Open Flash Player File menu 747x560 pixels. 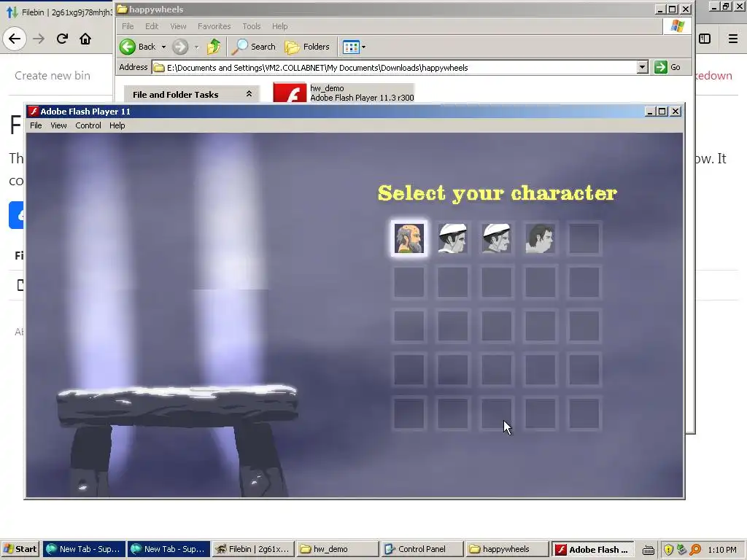tap(36, 125)
